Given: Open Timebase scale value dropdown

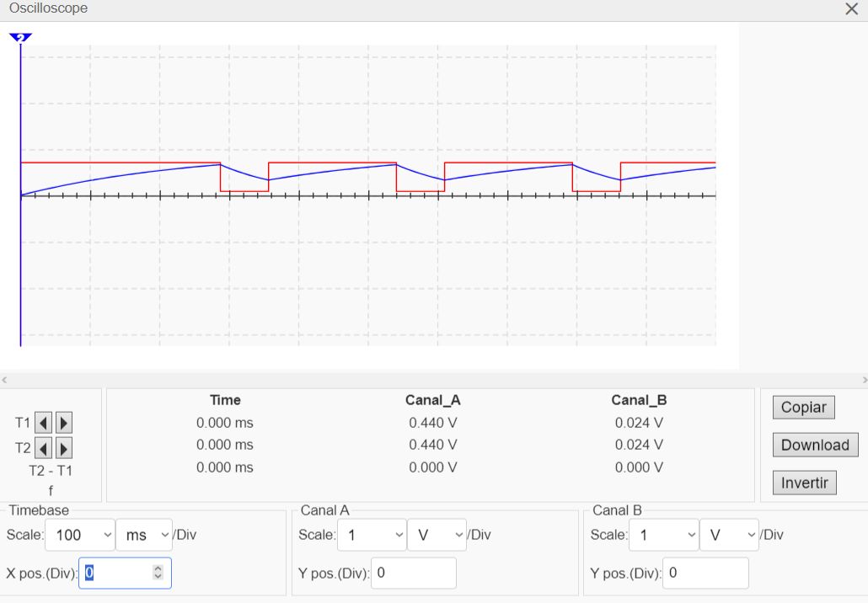Looking at the screenshot, I should coord(83,535).
